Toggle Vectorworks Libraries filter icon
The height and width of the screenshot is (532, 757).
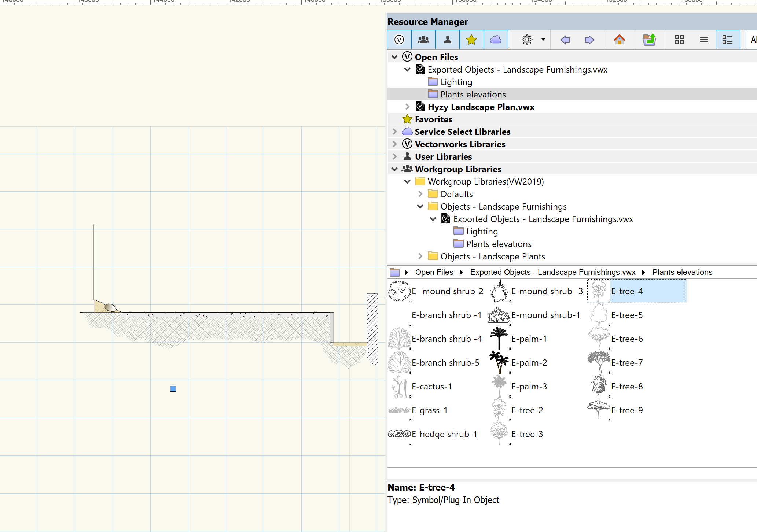tap(399, 40)
